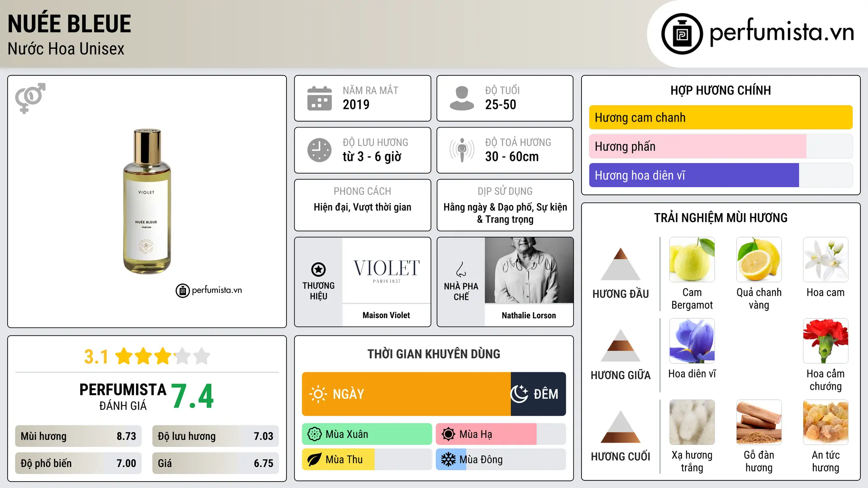Click the clock icon for longevity
Screen dimensions: 868x488
pos(320,150)
